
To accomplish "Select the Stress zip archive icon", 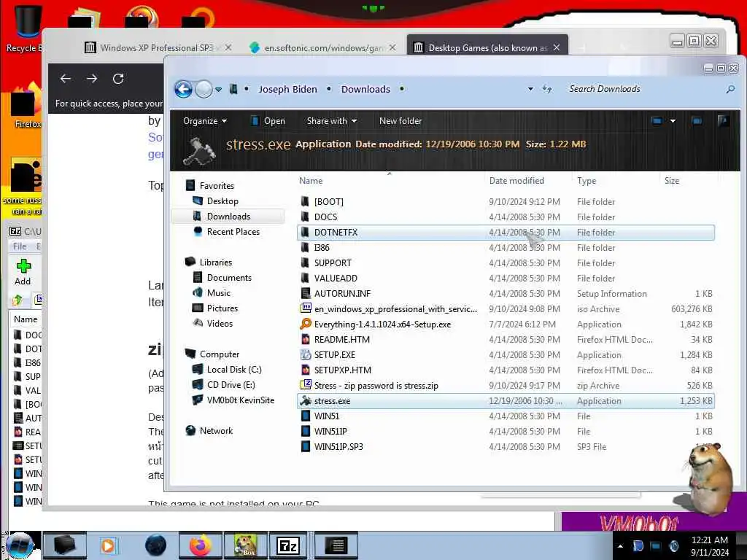I will pyautogui.click(x=306, y=385).
